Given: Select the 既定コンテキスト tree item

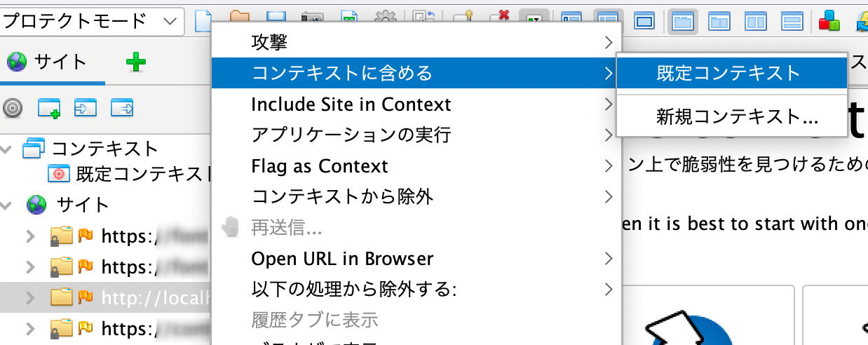Looking at the screenshot, I should 130,173.
